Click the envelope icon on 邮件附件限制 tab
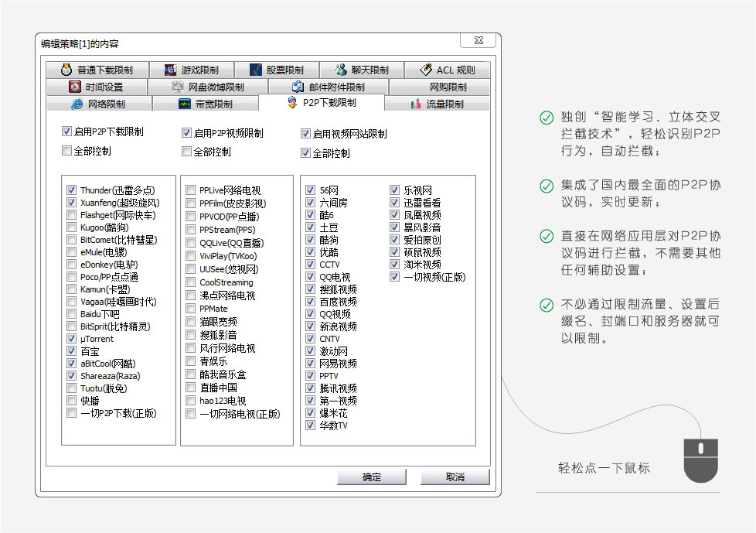This screenshot has width=756, height=533. click(298, 87)
